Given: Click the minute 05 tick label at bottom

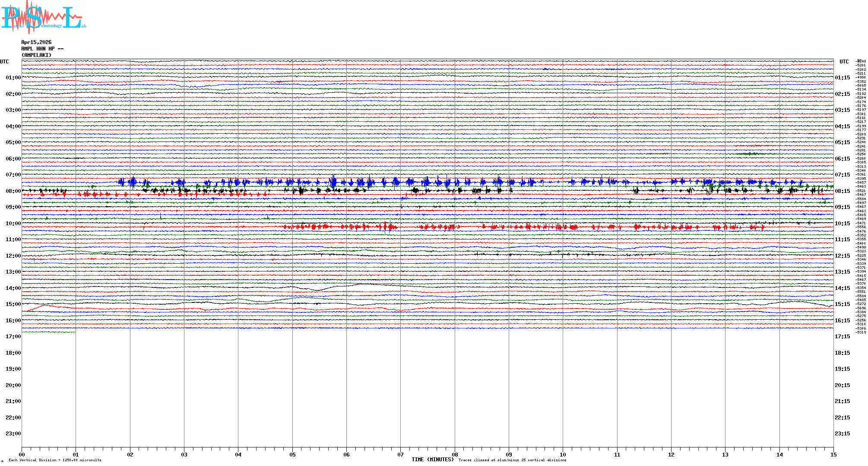Looking at the screenshot, I should click(292, 454).
